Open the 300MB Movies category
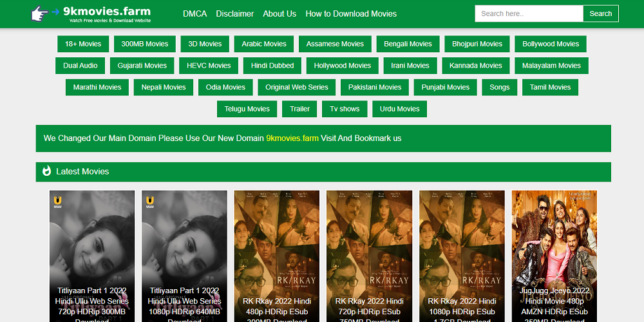Viewport: 644px width, 322px height. coord(144,44)
